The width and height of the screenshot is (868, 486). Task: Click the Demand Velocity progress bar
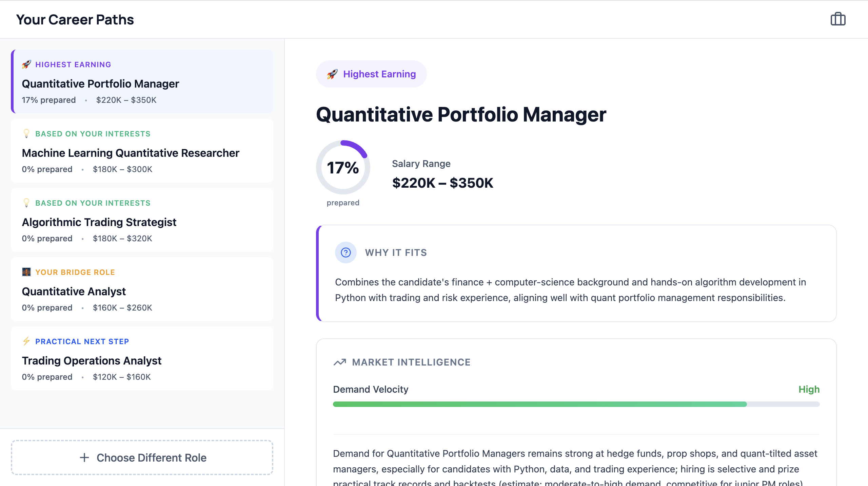[576, 404]
